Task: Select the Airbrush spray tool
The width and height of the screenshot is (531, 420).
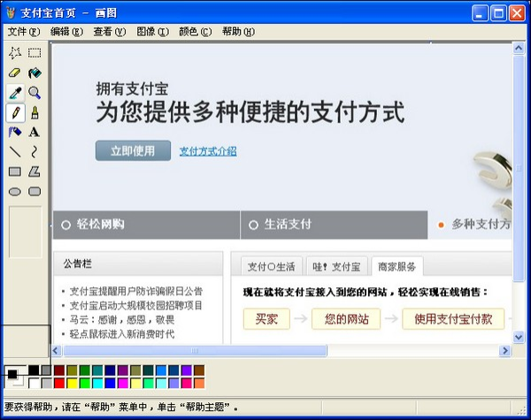Action: point(15,132)
